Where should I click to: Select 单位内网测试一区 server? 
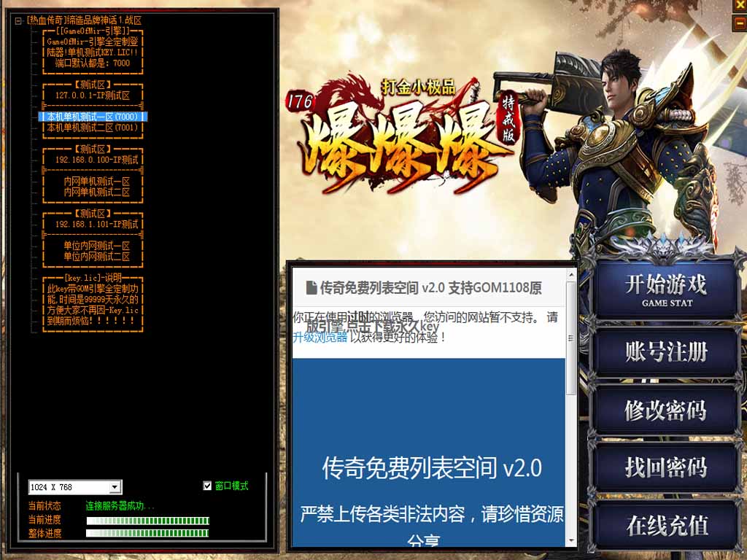click(97, 246)
